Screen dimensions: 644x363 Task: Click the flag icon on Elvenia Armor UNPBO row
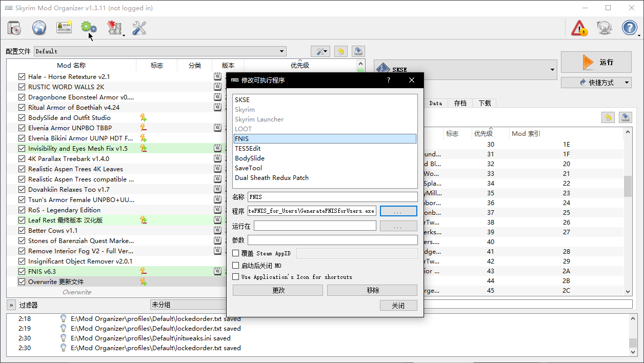[144, 128]
